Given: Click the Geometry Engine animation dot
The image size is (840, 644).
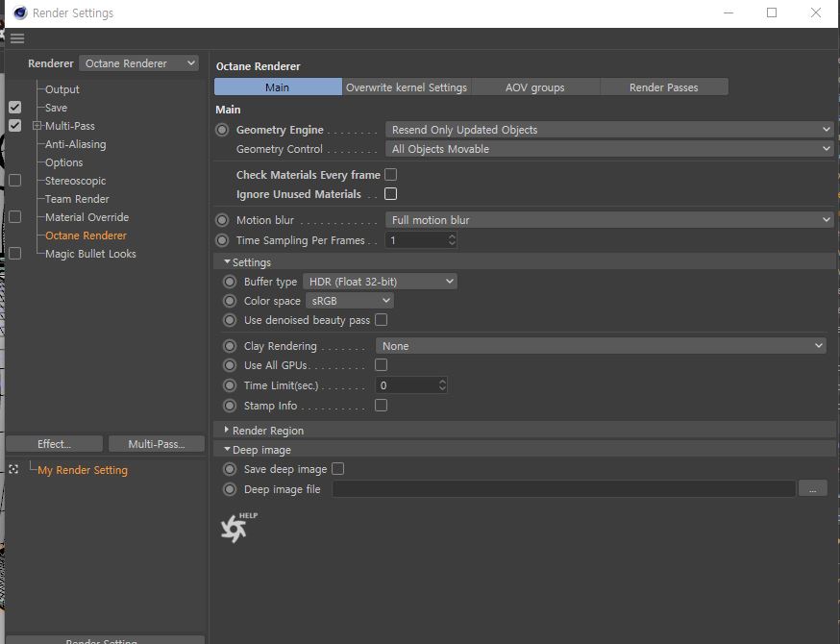Looking at the screenshot, I should pyautogui.click(x=222, y=130).
